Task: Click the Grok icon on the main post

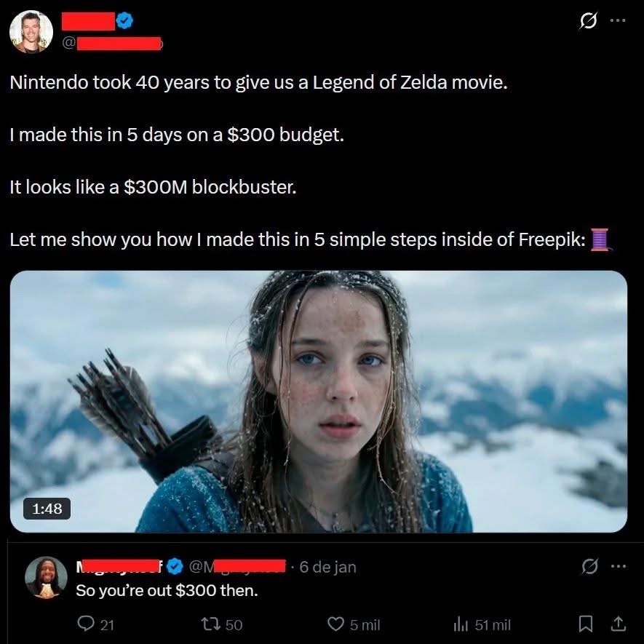Action: tap(588, 21)
